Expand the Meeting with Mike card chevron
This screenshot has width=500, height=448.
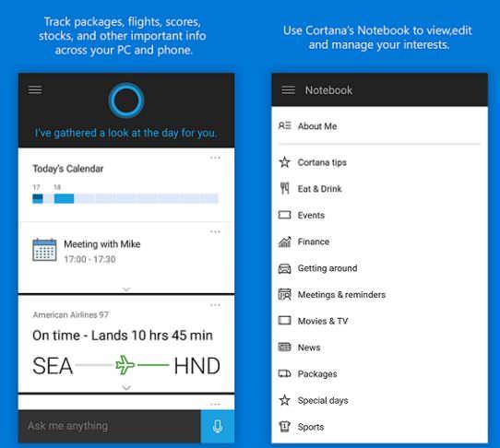126,289
